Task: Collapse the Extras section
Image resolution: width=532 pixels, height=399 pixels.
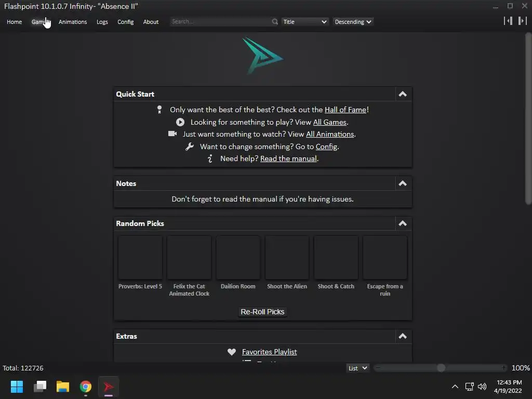Action: pos(403,336)
